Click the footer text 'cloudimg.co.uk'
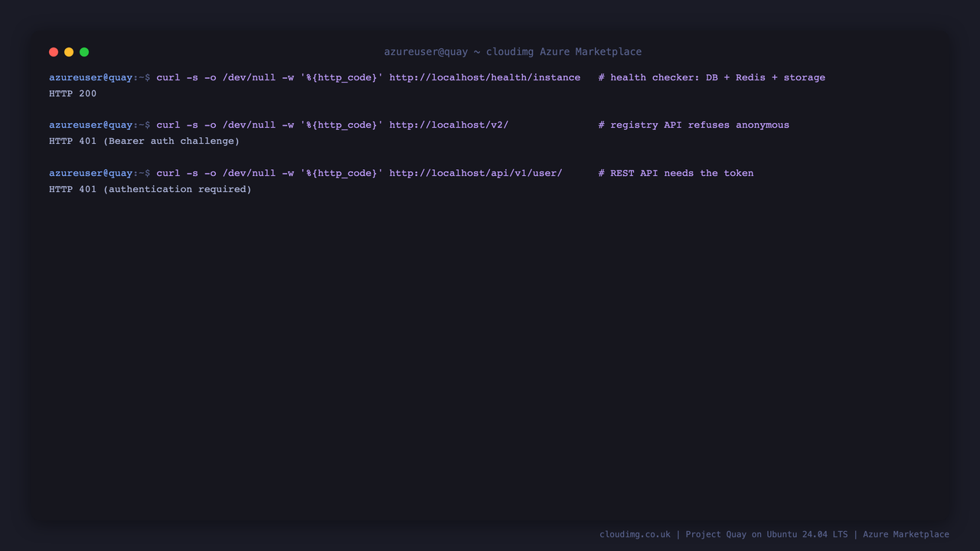Screen dimensions: 980x551 635,534
